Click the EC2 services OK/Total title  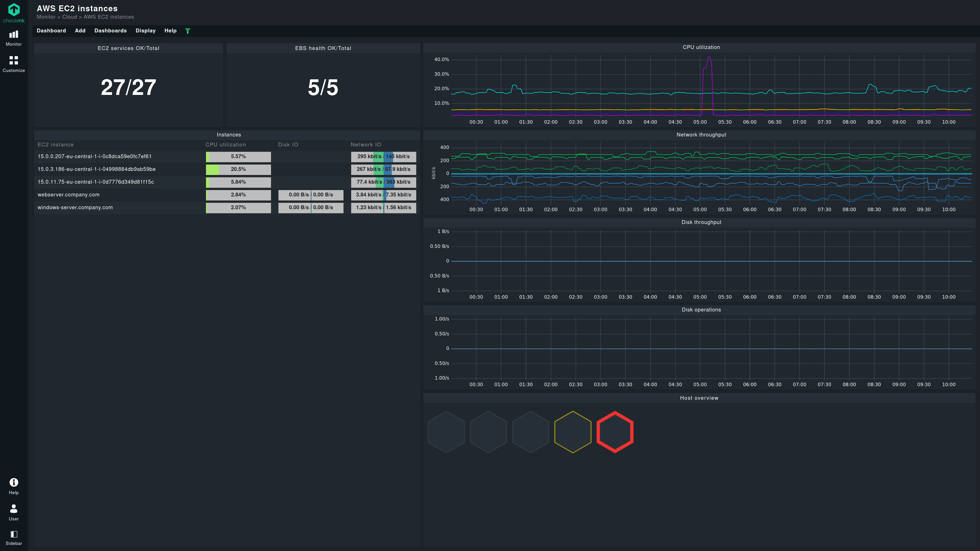pos(129,48)
